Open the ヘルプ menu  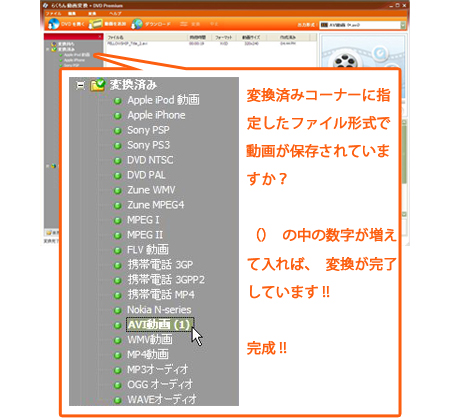[115, 14]
